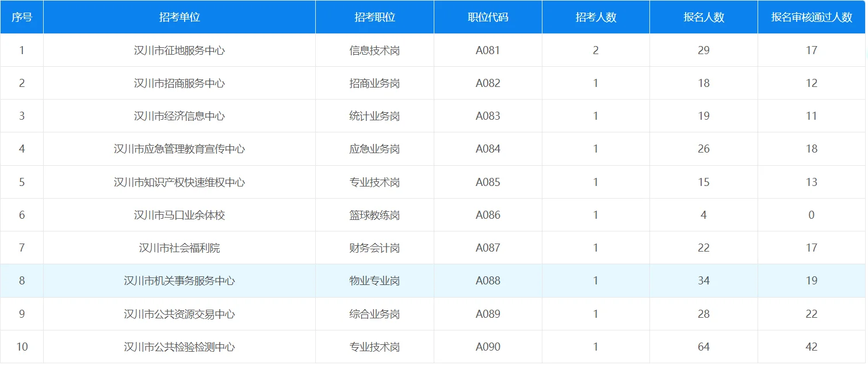Screen dimensions: 868x365
Task: Click row number 10 in the table
Action: pyautogui.click(x=22, y=347)
